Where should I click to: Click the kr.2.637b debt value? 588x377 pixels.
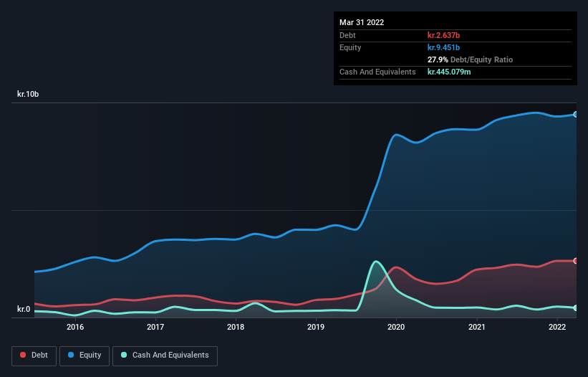443,35
